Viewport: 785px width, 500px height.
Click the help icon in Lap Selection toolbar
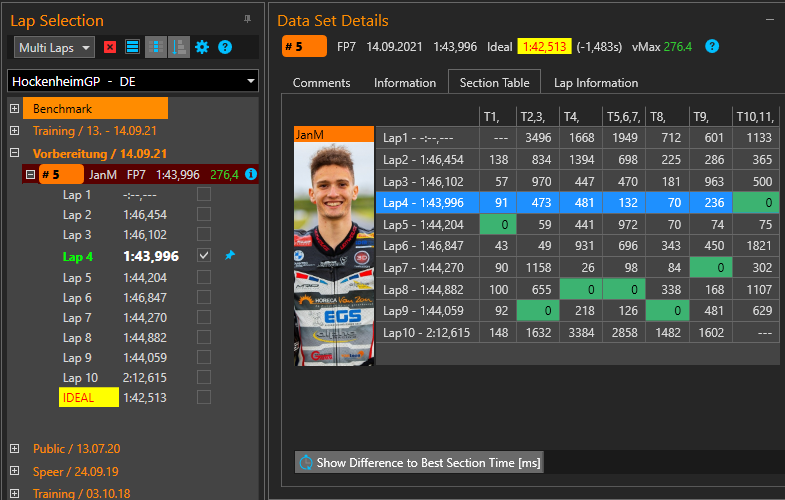(x=225, y=47)
